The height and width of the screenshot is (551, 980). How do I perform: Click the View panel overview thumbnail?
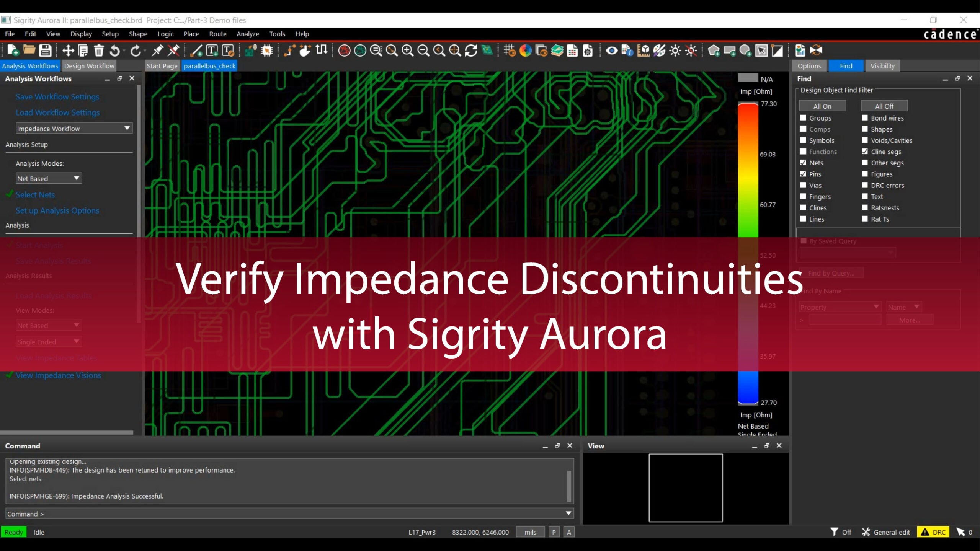(x=686, y=487)
